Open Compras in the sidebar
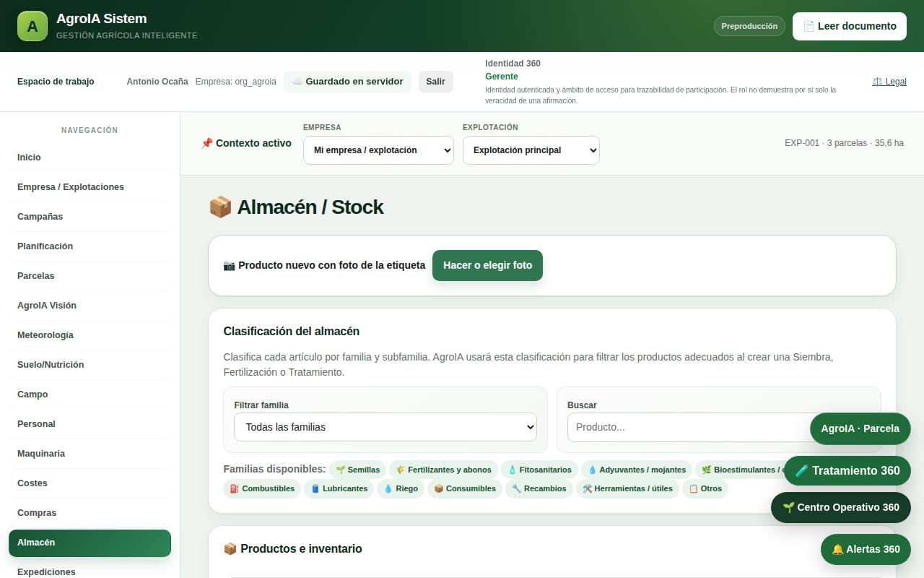Viewport: 924px width, 578px height. tap(90, 513)
